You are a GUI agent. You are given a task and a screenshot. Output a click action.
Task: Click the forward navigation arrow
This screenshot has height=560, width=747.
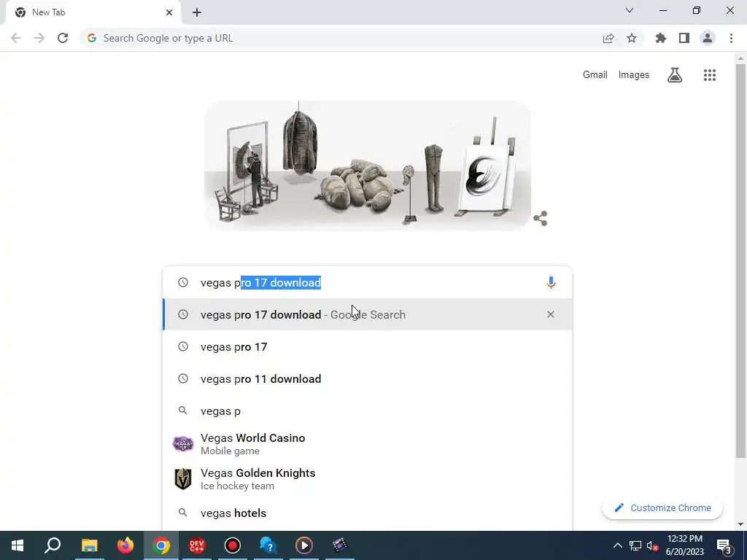pyautogui.click(x=39, y=38)
